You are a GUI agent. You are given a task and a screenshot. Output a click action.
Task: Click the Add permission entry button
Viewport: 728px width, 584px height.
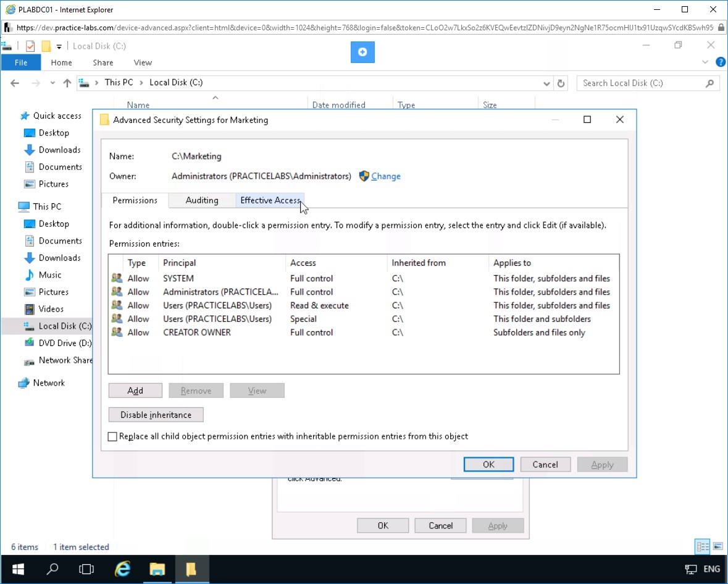(x=135, y=391)
